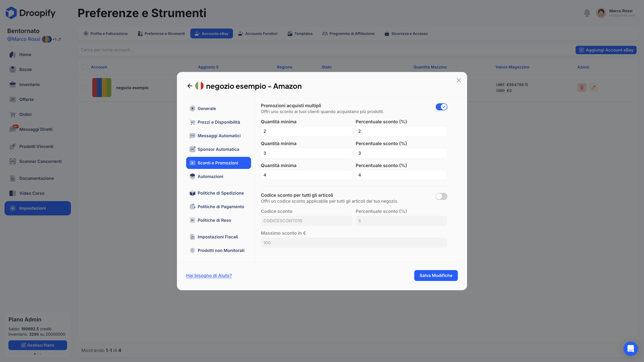Open Prodotti Vincenti rocket in sidebar
The height and width of the screenshot is (362, 644).
[13, 146]
